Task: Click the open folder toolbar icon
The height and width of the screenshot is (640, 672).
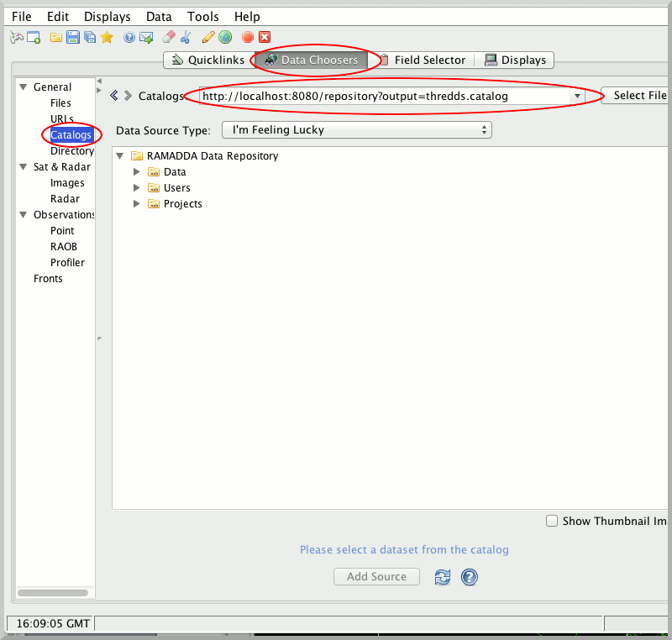Action: tap(56, 37)
